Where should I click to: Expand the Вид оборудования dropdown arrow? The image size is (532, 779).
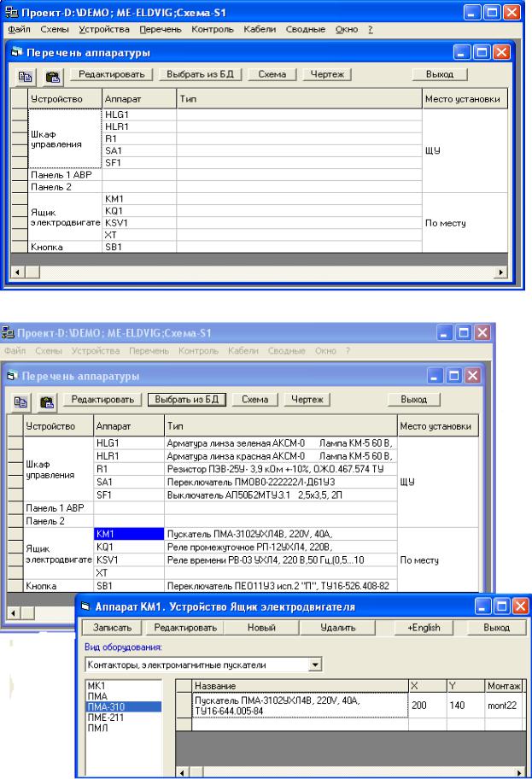click(x=315, y=665)
